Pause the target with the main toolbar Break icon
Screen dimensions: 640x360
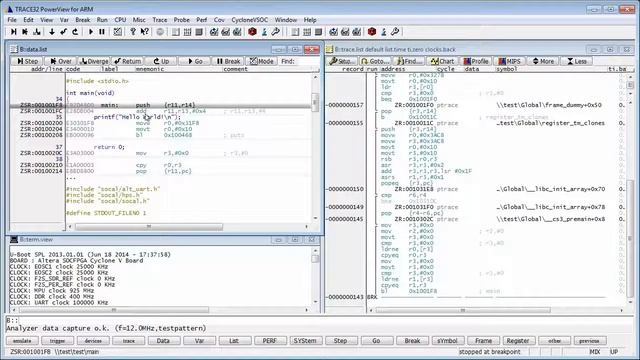click(x=102, y=32)
